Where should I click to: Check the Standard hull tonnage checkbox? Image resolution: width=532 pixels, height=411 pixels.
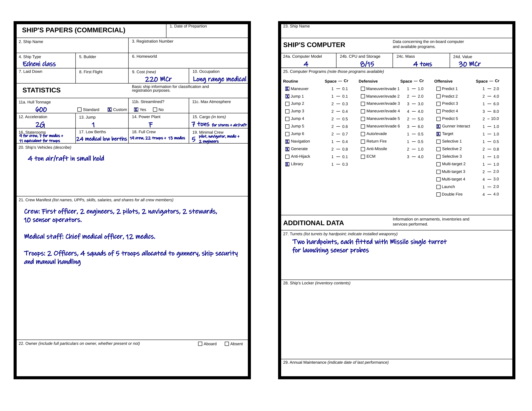(x=80, y=110)
